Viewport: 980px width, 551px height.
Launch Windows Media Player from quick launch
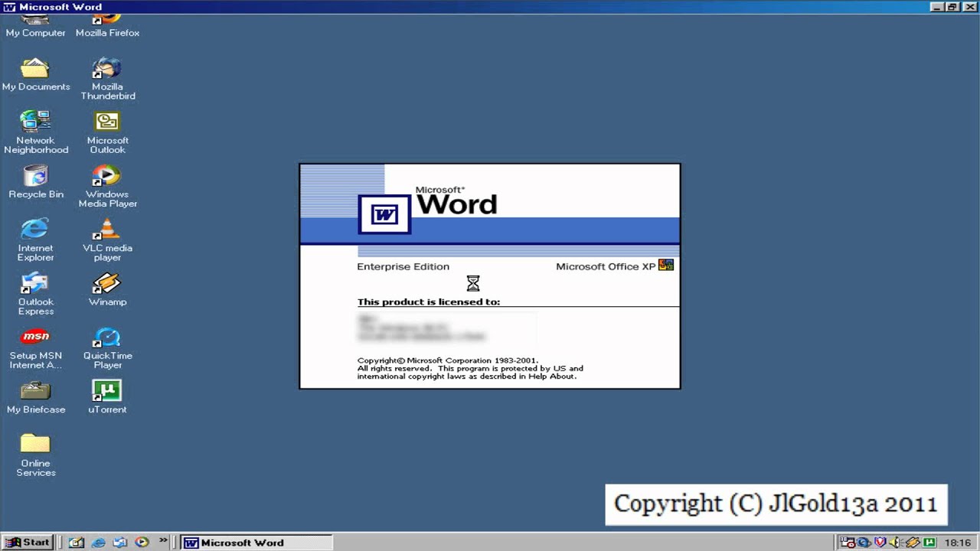[142, 543]
